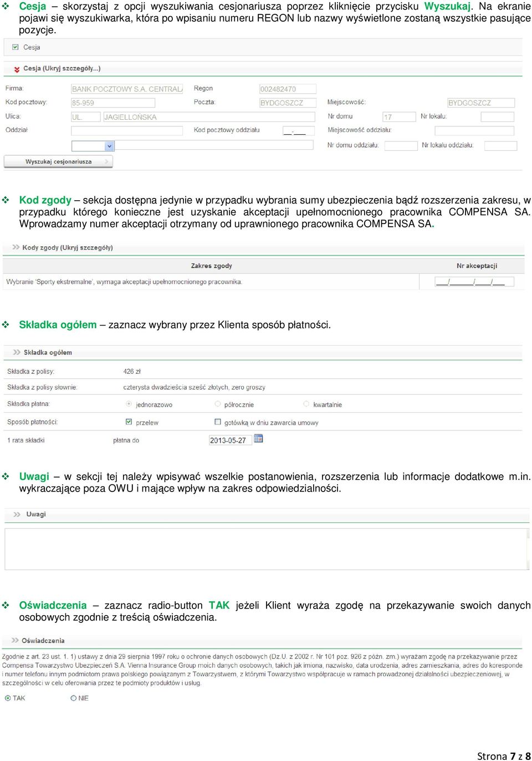Select the TAK radio button
The height and width of the screenshot is (761, 532).
click(8, 698)
